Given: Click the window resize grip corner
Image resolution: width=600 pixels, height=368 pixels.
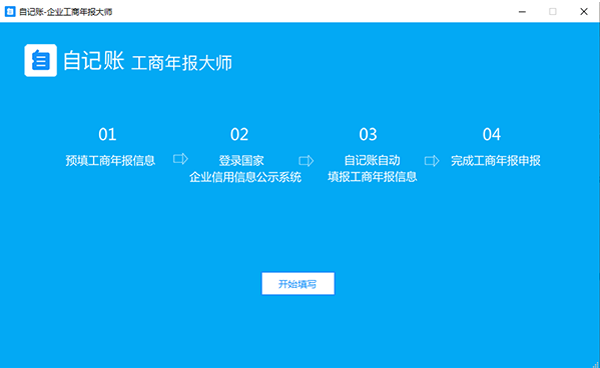Looking at the screenshot, I should (596, 364).
